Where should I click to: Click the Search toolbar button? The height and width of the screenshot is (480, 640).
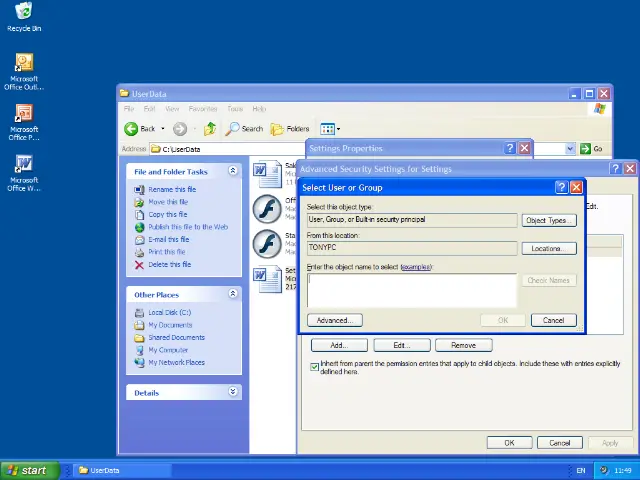244,129
